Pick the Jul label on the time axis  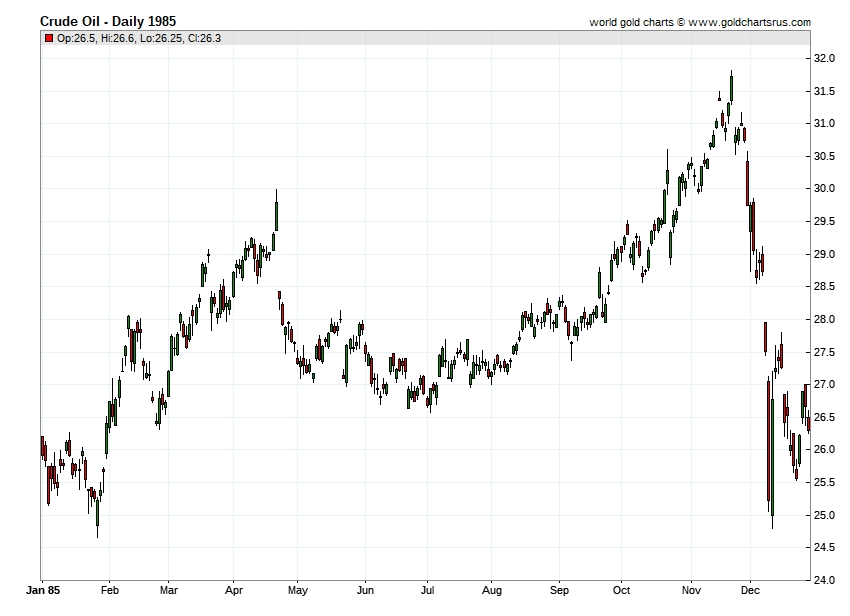click(x=427, y=591)
